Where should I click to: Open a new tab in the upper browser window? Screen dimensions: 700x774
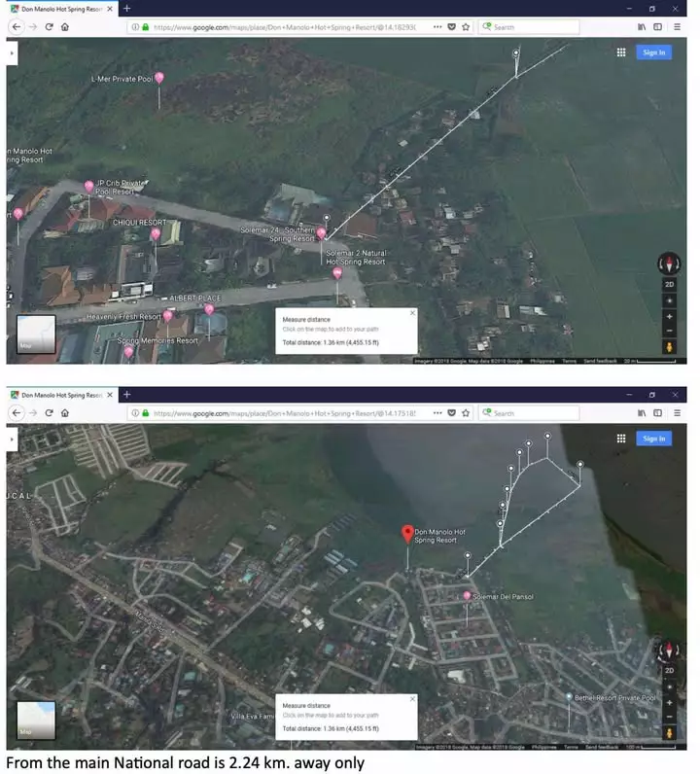[126, 9]
